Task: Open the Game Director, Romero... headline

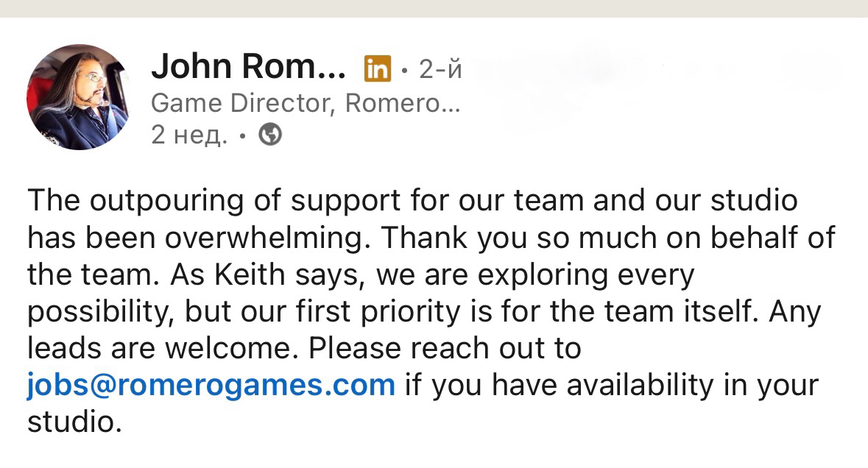Action: coord(305,104)
